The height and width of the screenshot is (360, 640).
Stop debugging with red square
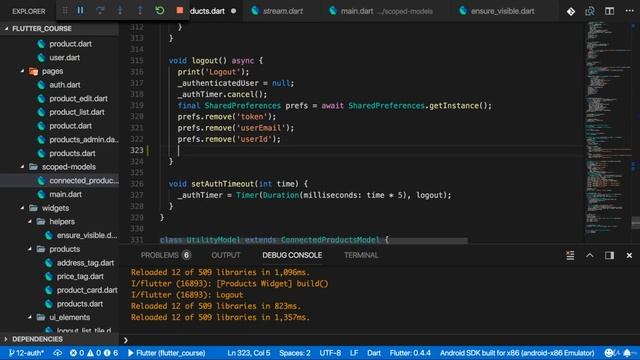pos(180,10)
